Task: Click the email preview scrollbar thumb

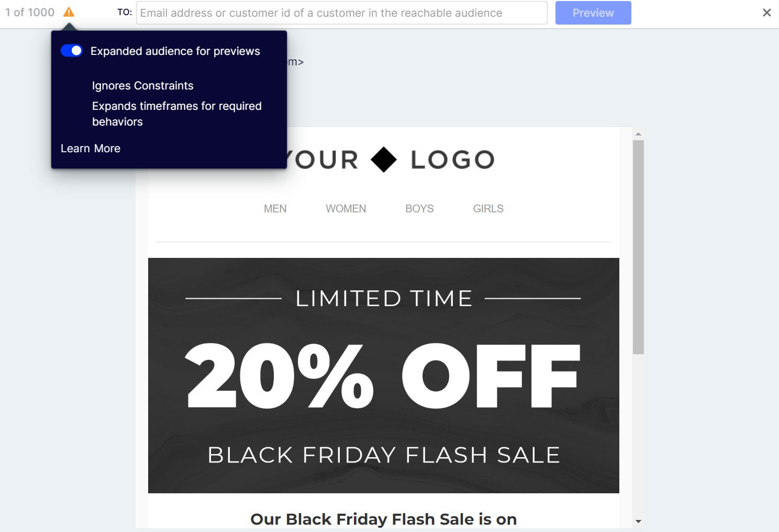Action: coord(638,247)
